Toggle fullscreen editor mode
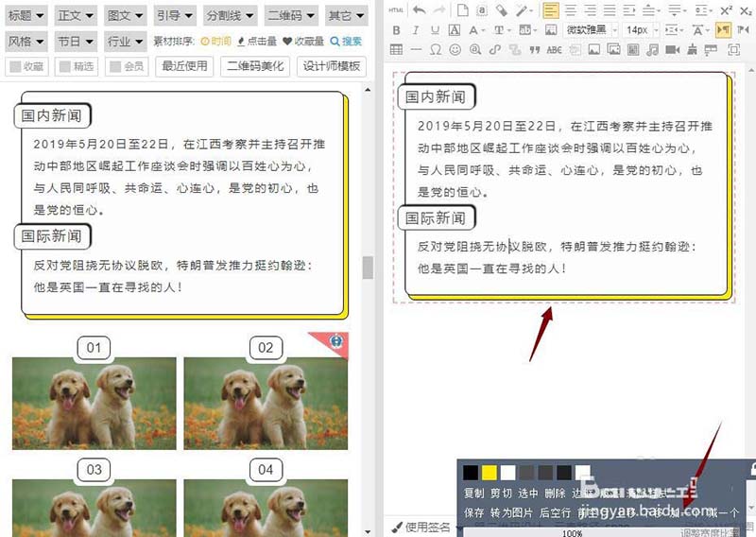Viewport: 756px width, 537px height. point(734,49)
